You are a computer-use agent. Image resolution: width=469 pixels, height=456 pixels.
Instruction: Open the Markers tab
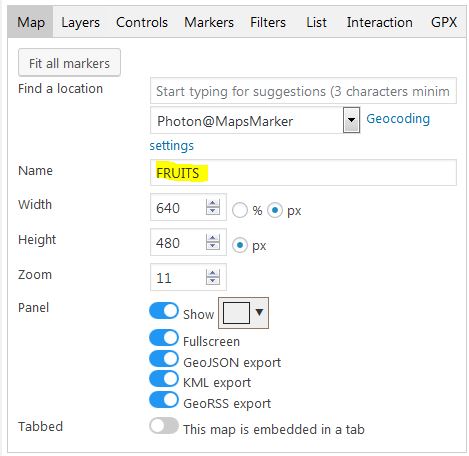click(209, 22)
